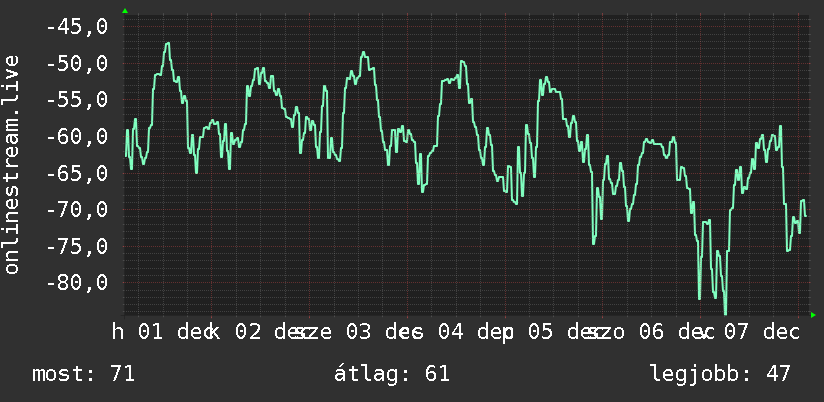Viewport: 824px width, 402px height.
Task: Click the '02 dec' x-axis date label
Action: [274, 332]
